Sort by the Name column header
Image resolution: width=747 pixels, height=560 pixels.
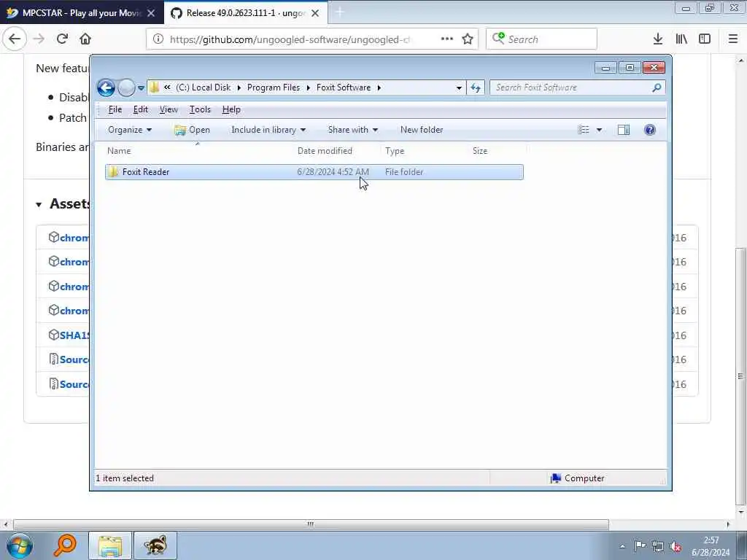click(119, 151)
